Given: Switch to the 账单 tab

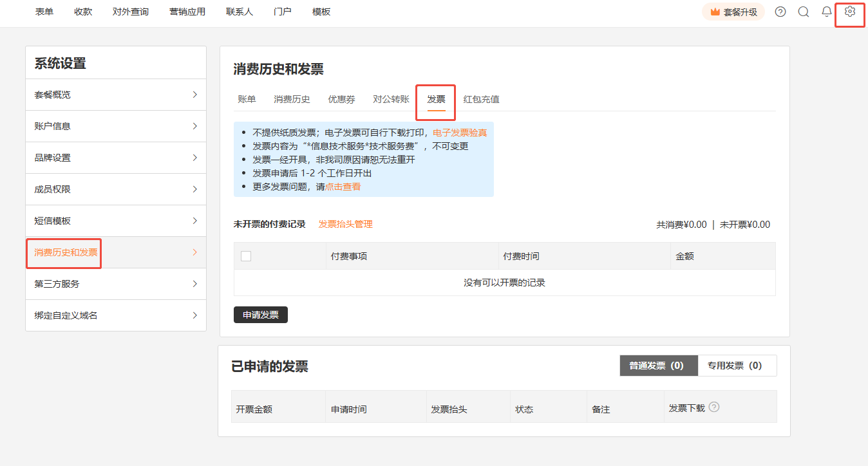Looking at the screenshot, I should tap(247, 99).
